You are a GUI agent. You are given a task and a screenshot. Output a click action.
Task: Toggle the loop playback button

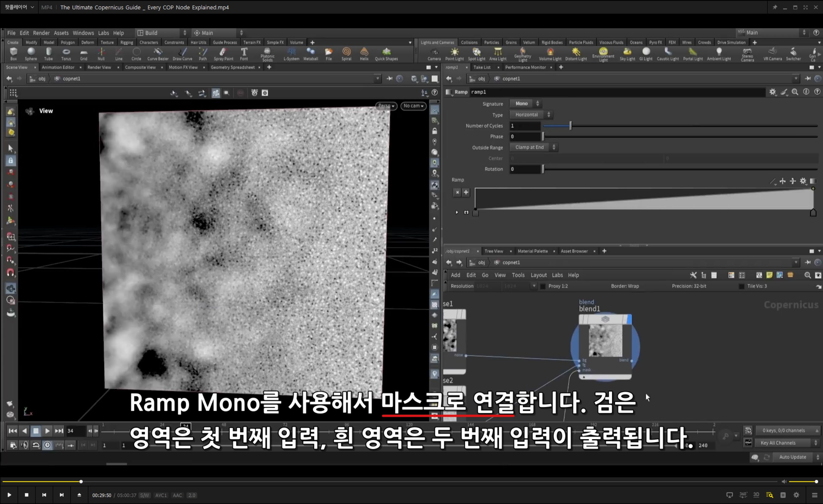(x=36, y=445)
